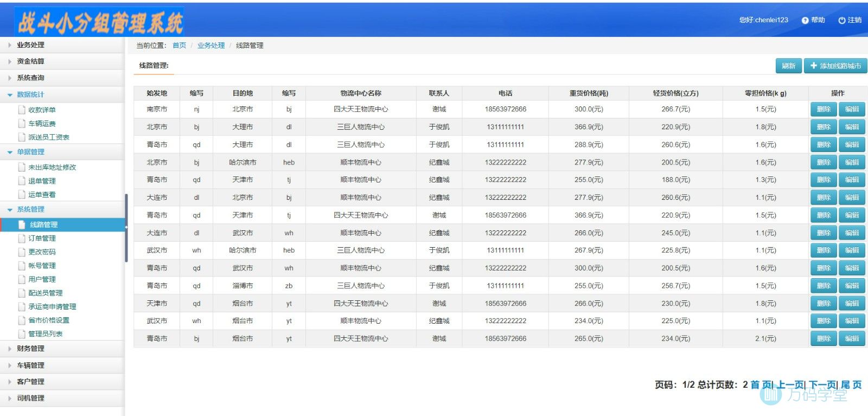The width and height of the screenshot is (868, 416).
Task: Click the 刷新 refresh button
Action: [x=788, y=66]
